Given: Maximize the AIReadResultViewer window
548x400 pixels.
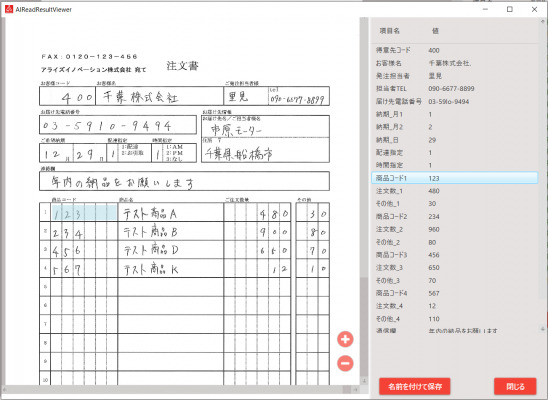Looking at the screenshot, I should click(x=510, y=9).
